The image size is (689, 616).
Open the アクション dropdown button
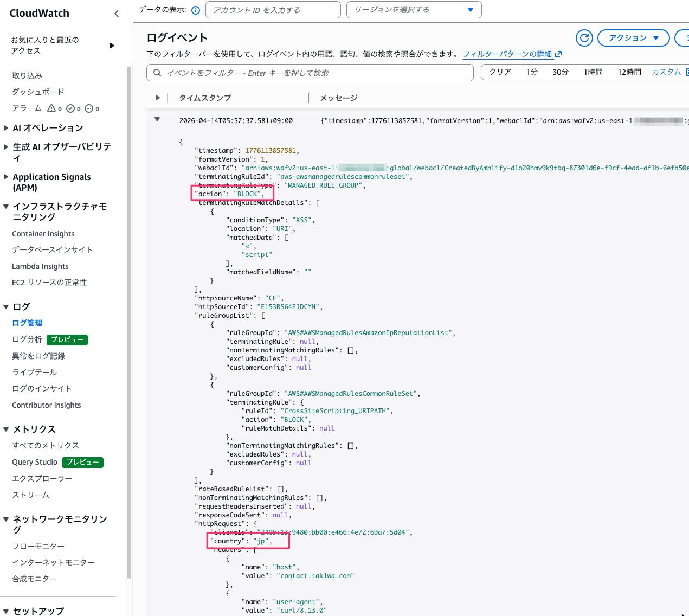pyautogui.click(x=633, y=38)
